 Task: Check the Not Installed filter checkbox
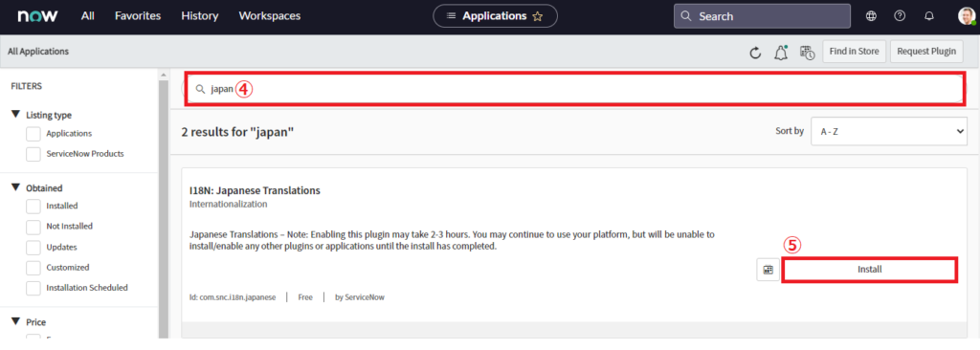click(33, 227)
